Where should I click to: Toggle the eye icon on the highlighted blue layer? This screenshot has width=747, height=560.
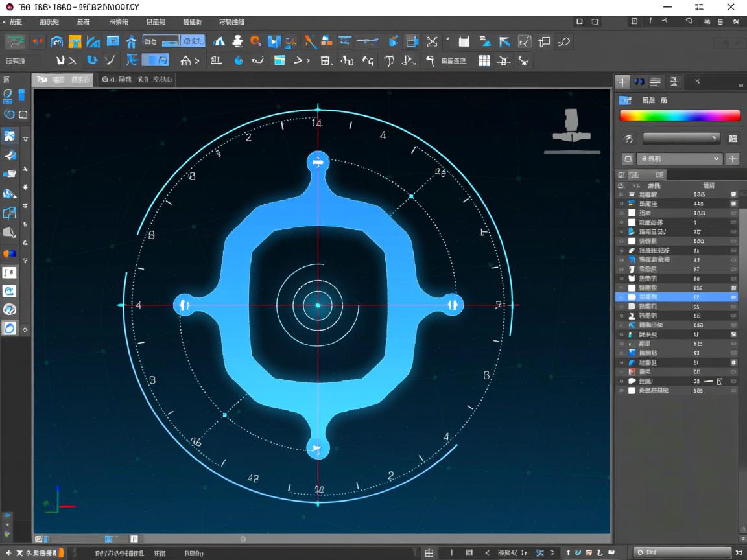[621, 297]
